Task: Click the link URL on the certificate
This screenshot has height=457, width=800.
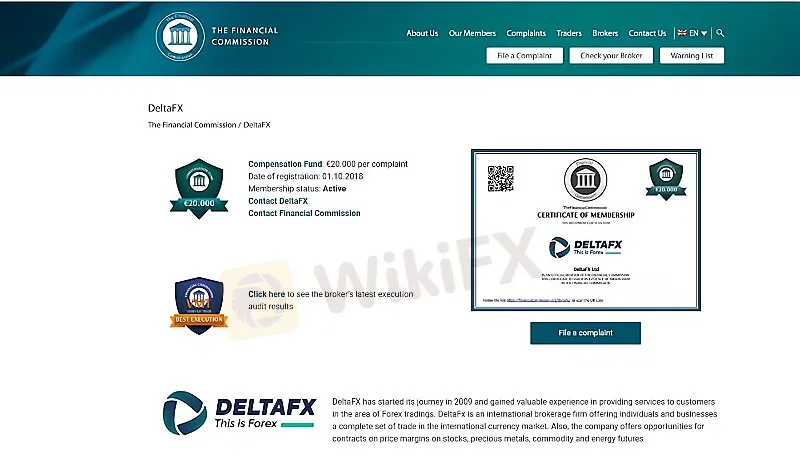Action: 538,300
